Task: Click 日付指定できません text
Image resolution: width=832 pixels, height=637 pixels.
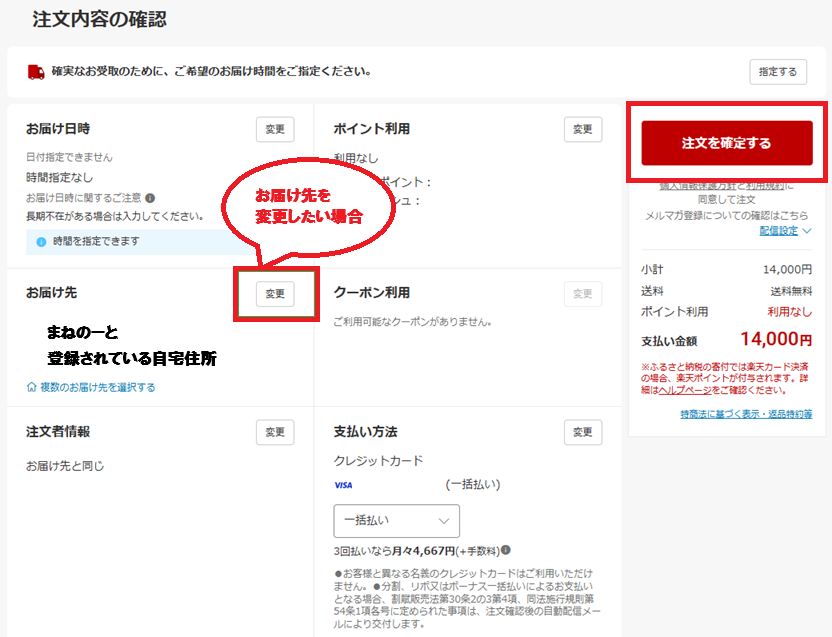Action: coord(69,157)
